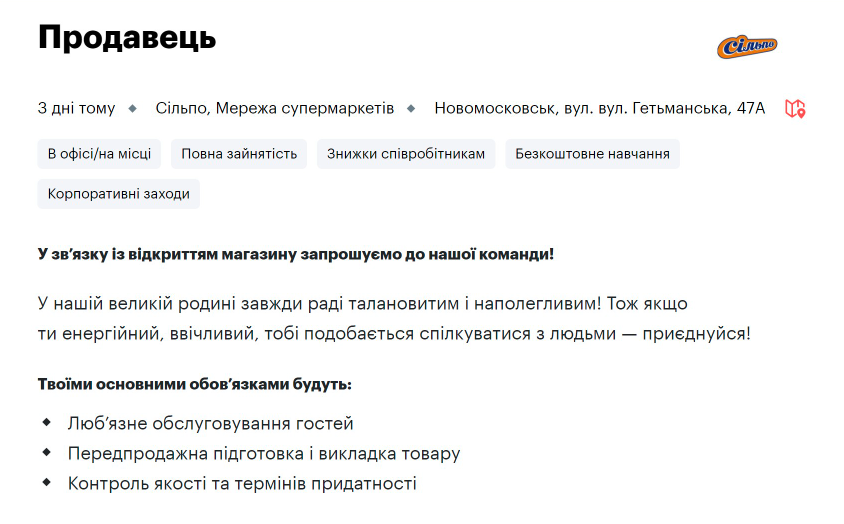This screenshot has width=844, height=524.
Task: Click the "Корпоративні заходи" tag
Action: point(118,194)
